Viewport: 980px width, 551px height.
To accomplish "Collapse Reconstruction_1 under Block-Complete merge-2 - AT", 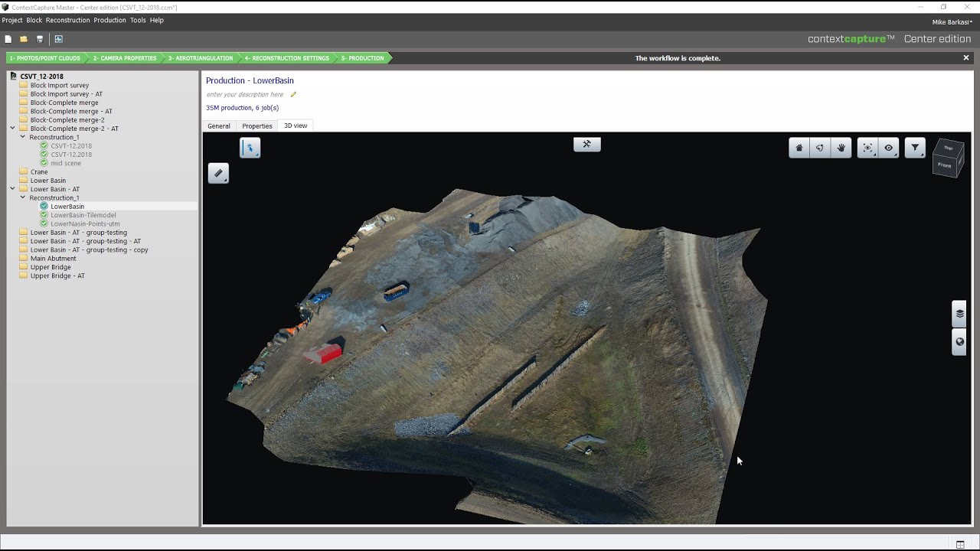I will 23,137.
